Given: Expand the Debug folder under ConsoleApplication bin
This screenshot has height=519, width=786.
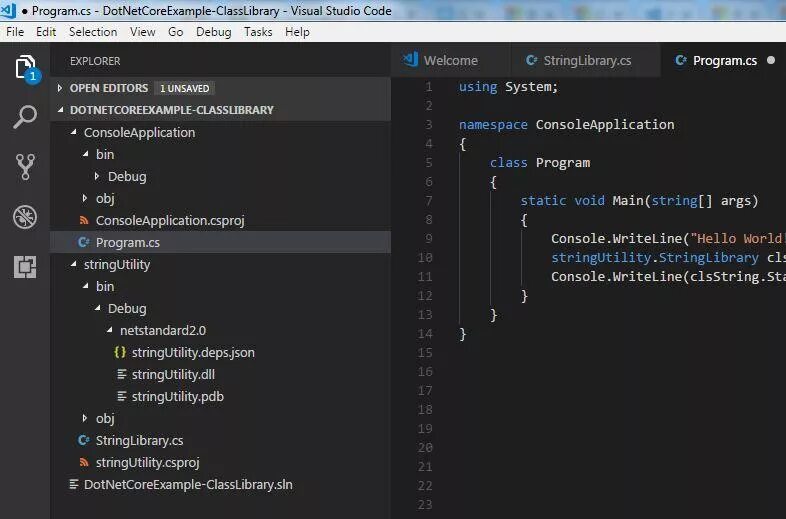Looking at the screenshot, I should tap(97, 176).
